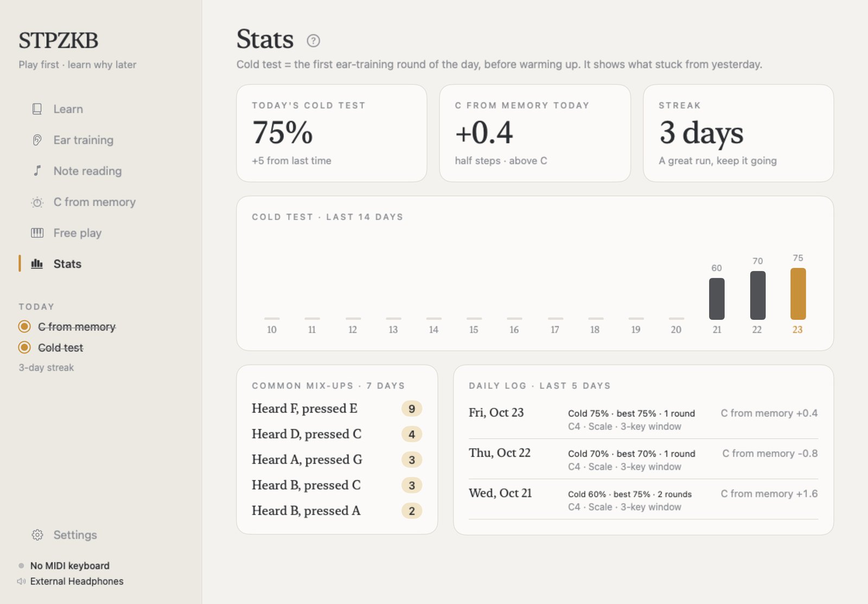
Task: Toggle the Cold test today checkbox
Action: point(24,347)
